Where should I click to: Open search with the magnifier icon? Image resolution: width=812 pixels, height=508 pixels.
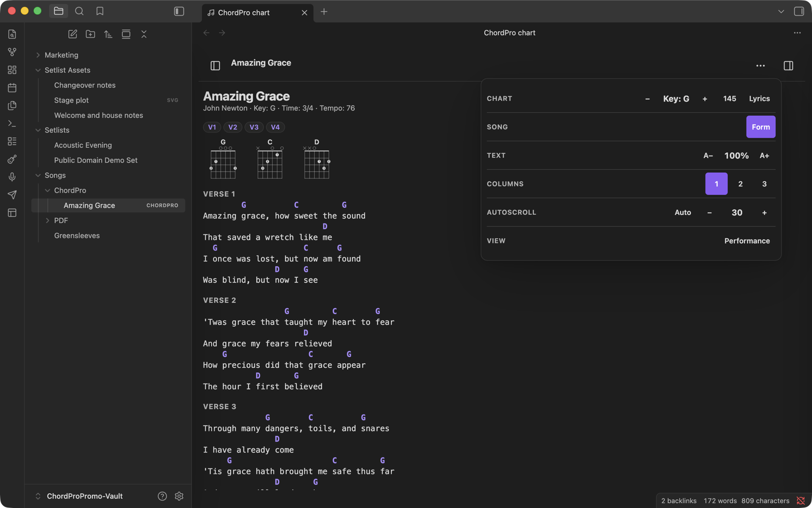(x=79, y=11)
